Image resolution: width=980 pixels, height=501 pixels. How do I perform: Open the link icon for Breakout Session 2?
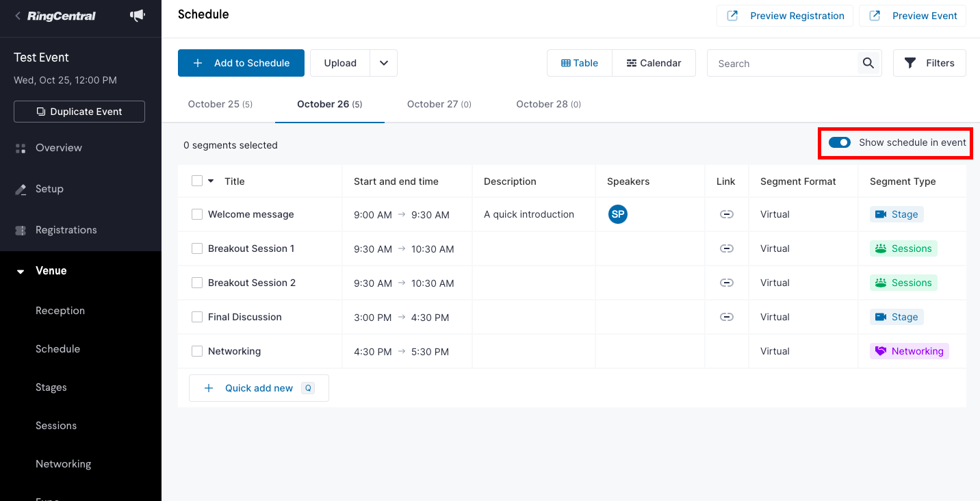point(727,283)
